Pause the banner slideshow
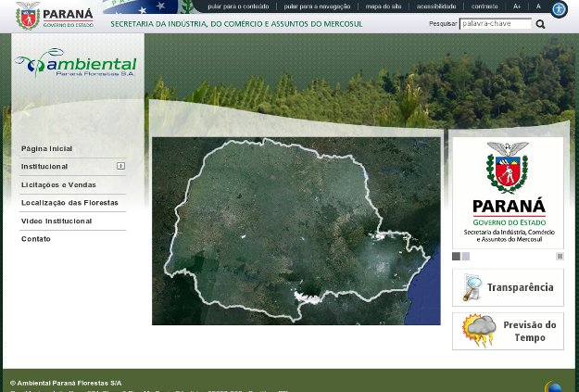Screen dimensions: 579x392 [x=560, y=257]
